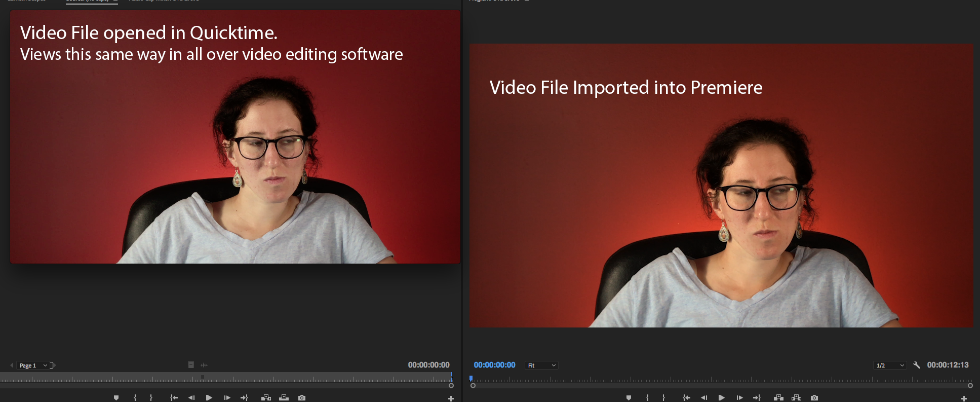Click the Source monitor video preview
980x402 pixels.
pyautogui.click(x=235, y=137)
